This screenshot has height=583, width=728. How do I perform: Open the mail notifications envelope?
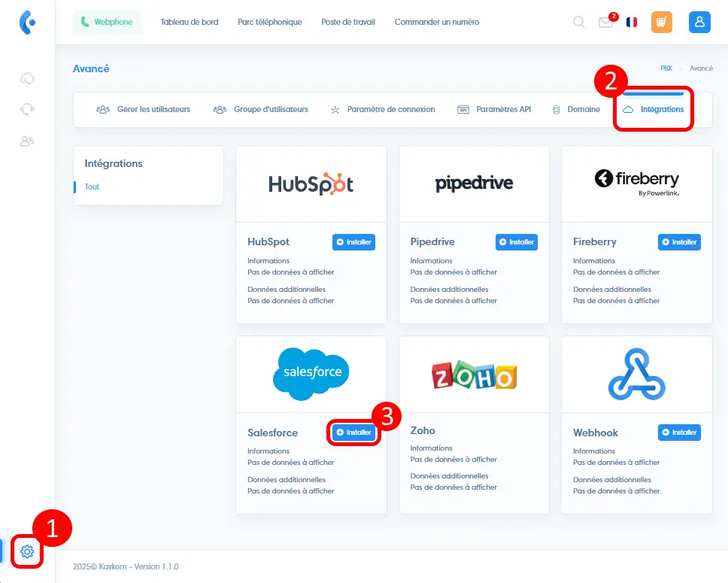(605, 23)
